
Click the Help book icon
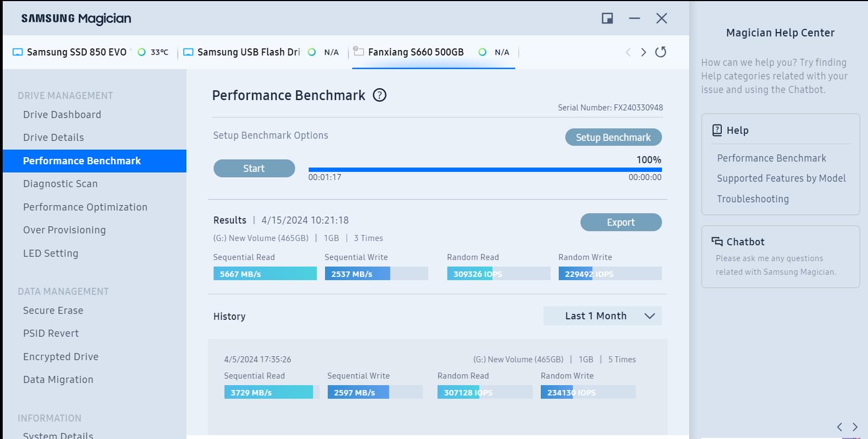coord(717,130)
